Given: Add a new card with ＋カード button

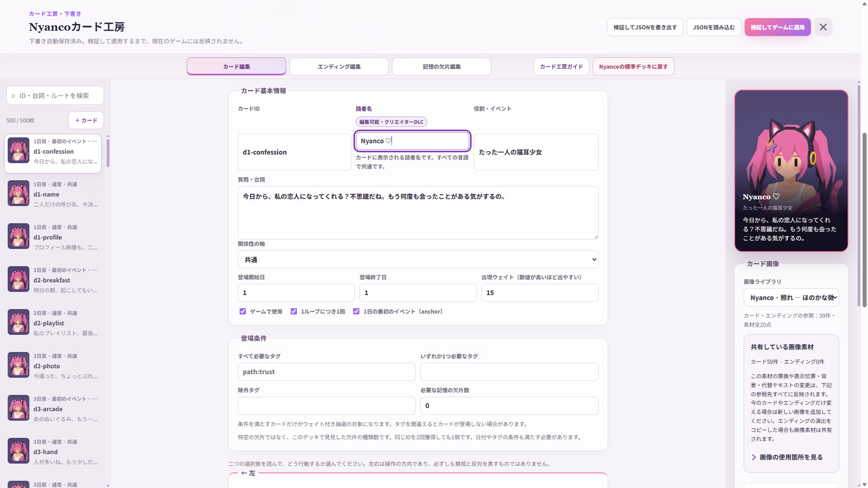Looking at the screenshot, I should coord(86,120).
